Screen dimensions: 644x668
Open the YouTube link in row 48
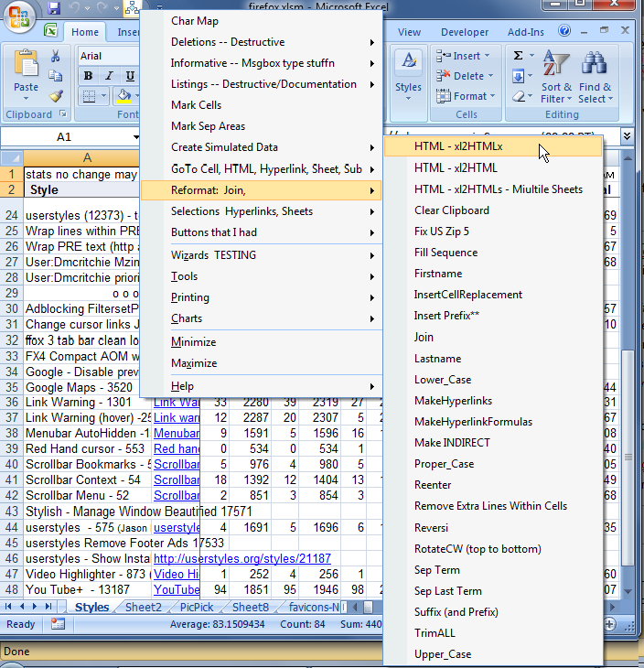click(177, 589)
